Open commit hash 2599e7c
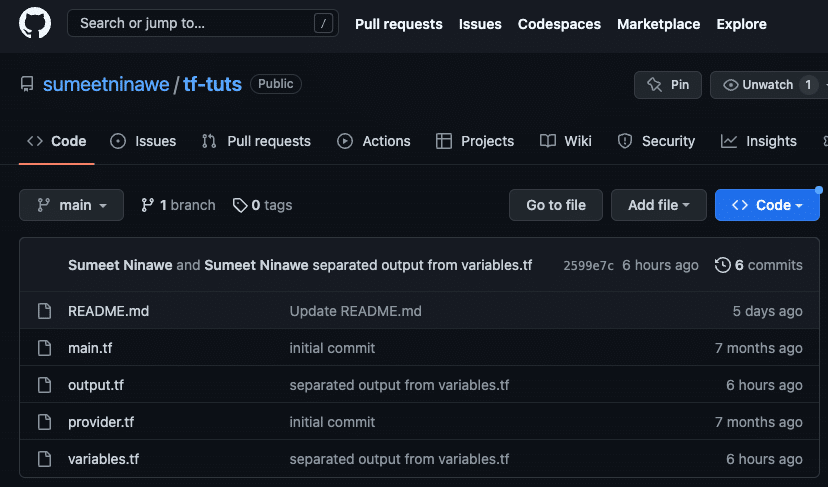 pos(588,266)
